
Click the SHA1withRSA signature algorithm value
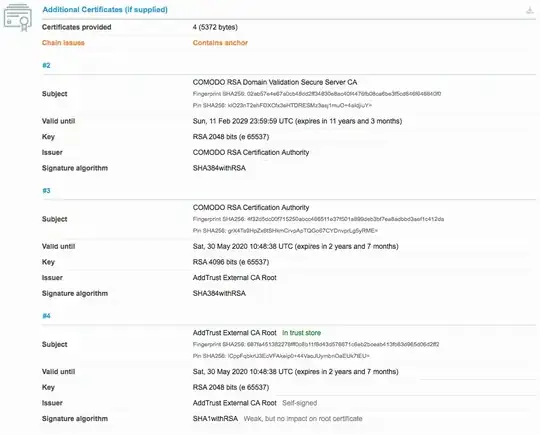point(215,418)
